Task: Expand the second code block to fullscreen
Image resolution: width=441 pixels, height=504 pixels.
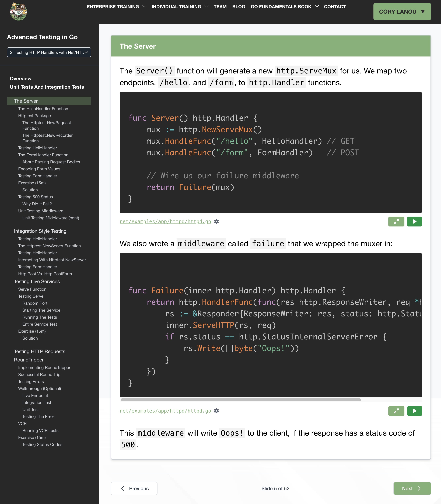Action: pyautogui.click(x=396, y=411)
